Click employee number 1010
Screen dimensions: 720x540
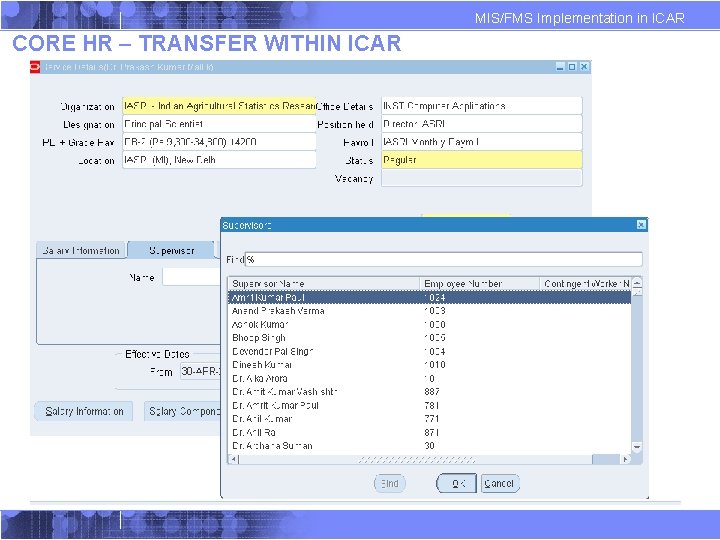tap(434, 365)
